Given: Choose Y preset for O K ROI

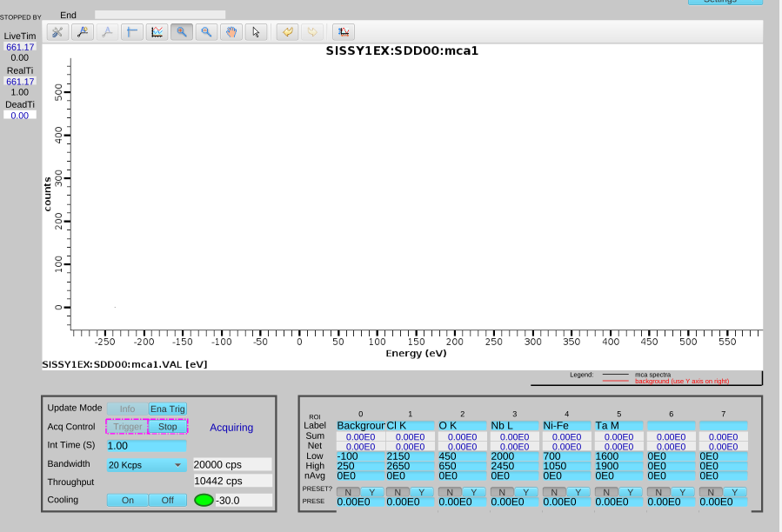Looking at the screenshot, I should pyautogui.click(x=474, y=492).
